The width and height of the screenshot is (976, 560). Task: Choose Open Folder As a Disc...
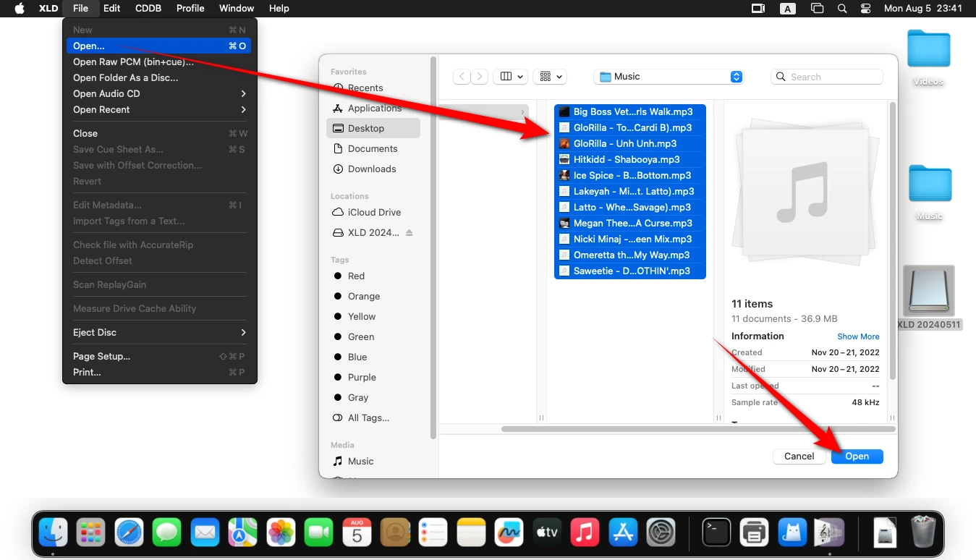[x=160, y=78]
